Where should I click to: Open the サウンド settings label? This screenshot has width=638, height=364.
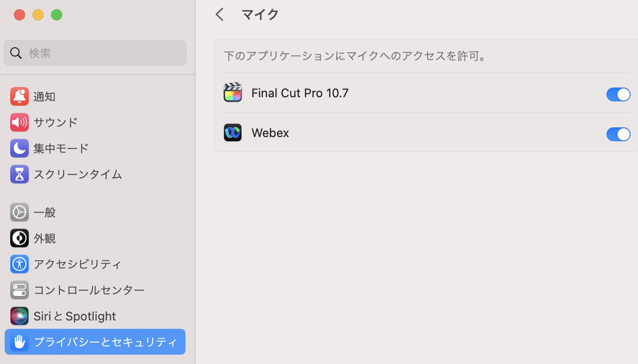pyautogui.click(x=55, y=122)
